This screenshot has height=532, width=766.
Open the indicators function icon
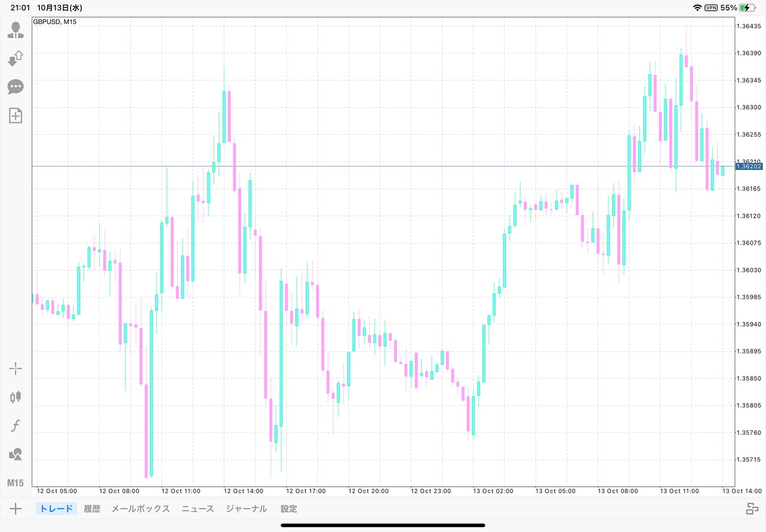coord(16,426)
